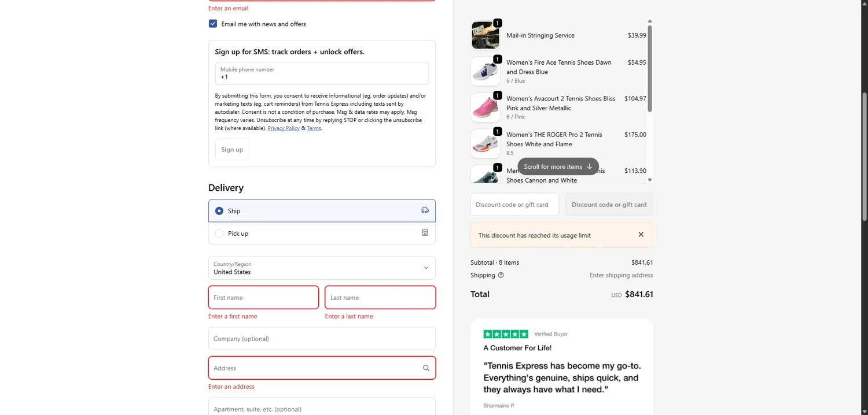
Task: Click the order list scroll down arrow
Action: [x=650, y=180]
